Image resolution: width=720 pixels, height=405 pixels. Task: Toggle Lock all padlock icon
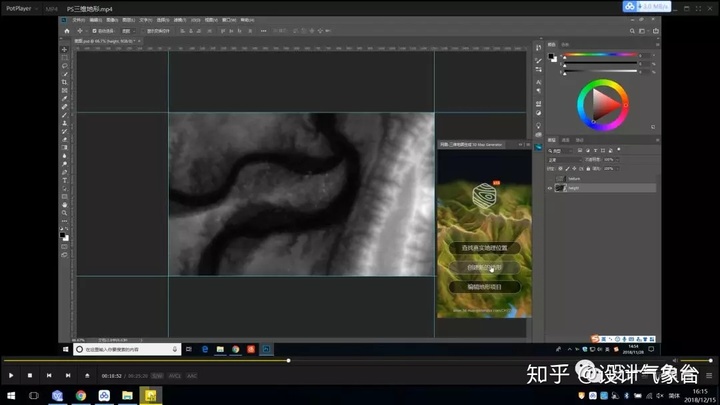point(588,169)
